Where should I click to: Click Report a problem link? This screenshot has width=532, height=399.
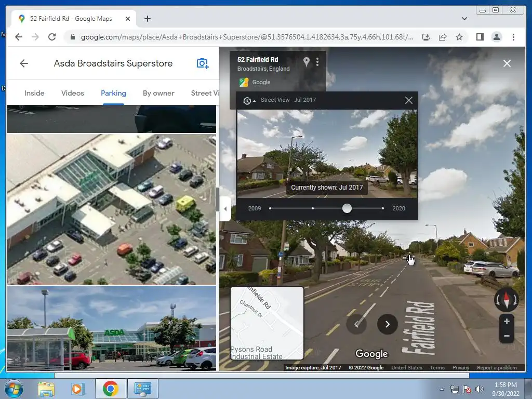(x=497, y=367)
